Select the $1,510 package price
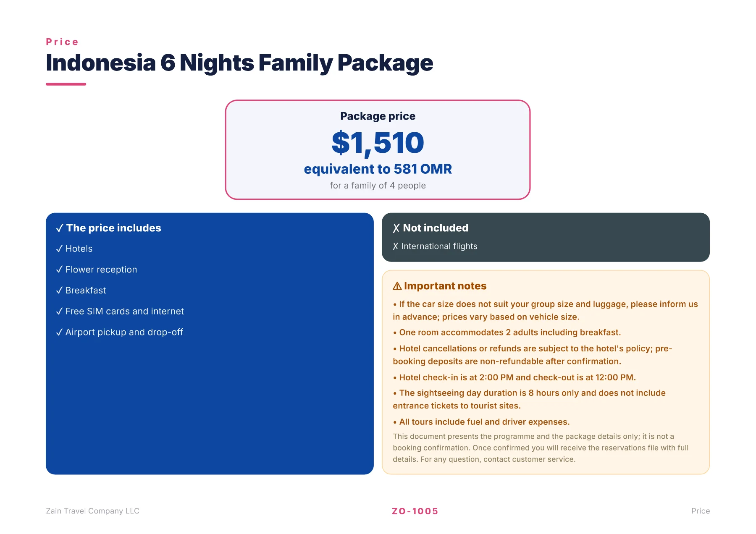Image resolution: width=756 pixels, height=534 pixels. coord(378,143)
